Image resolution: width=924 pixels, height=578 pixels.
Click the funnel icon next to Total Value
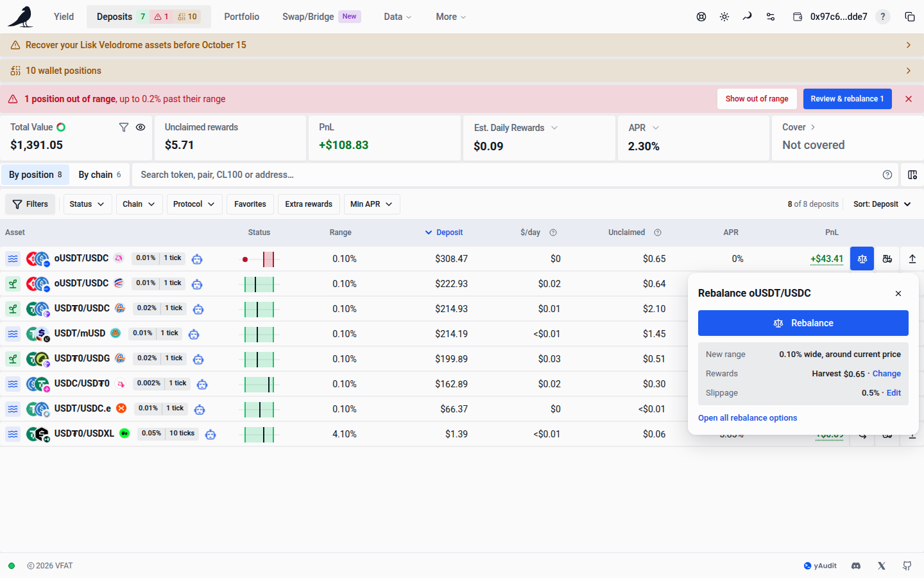(x=124, y=127)
